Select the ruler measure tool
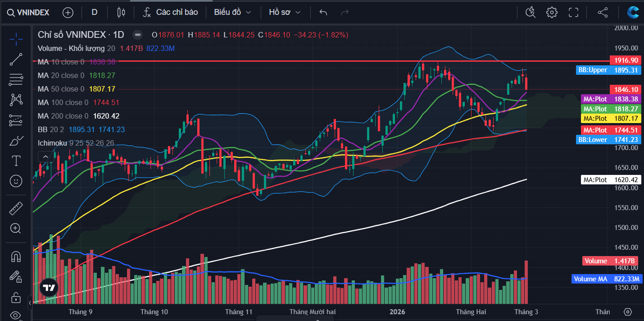 coord(16,208)
